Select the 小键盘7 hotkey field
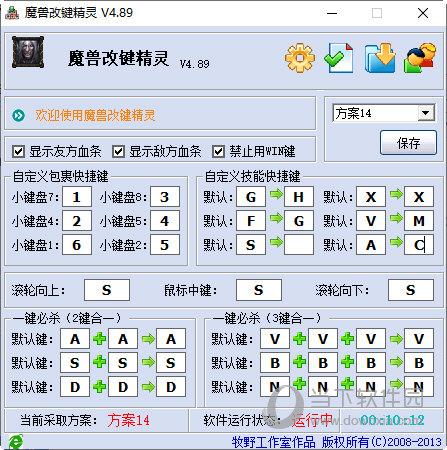Viewport: 447px width, 450px height. (x=77, y=197)
